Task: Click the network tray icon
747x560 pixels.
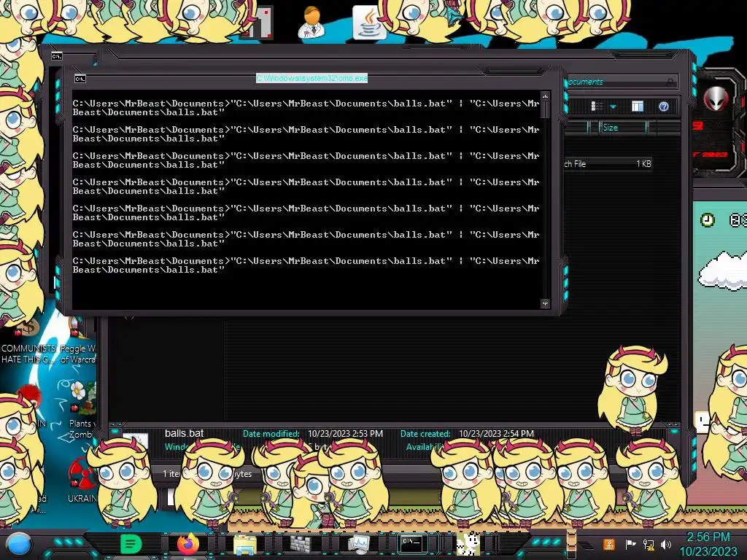Action: tap(649, 544)
